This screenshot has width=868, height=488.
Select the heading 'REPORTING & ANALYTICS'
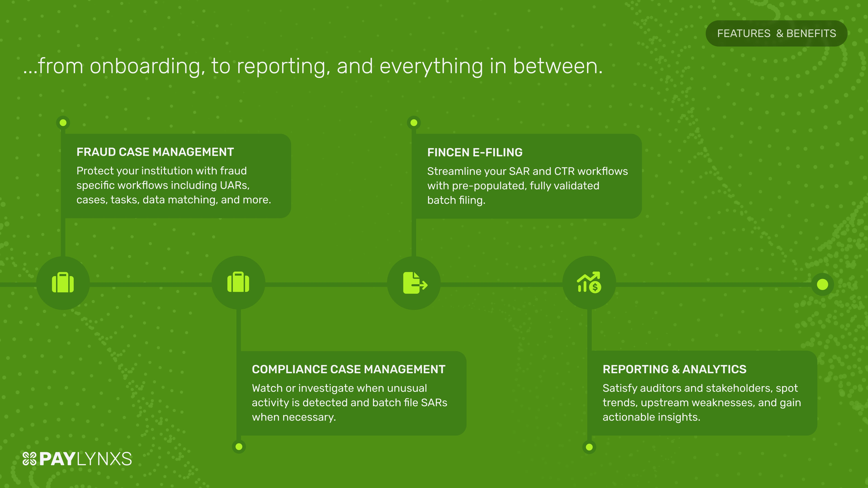[674, 369]
